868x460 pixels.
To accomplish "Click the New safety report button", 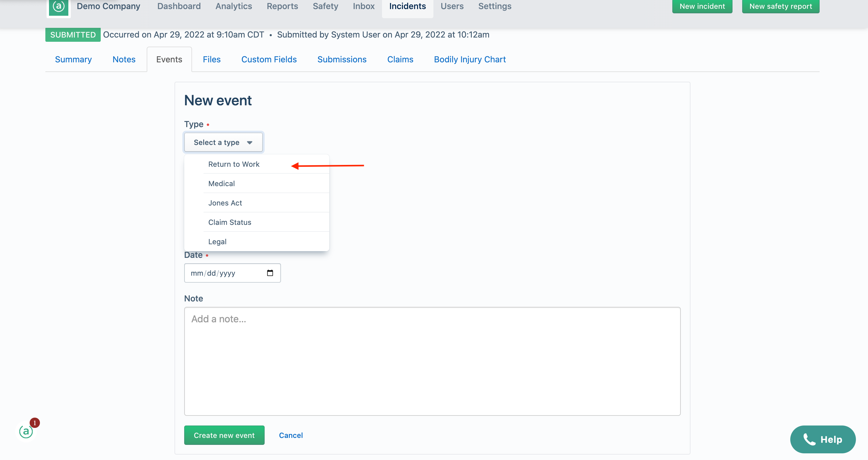I will (780, 6).
